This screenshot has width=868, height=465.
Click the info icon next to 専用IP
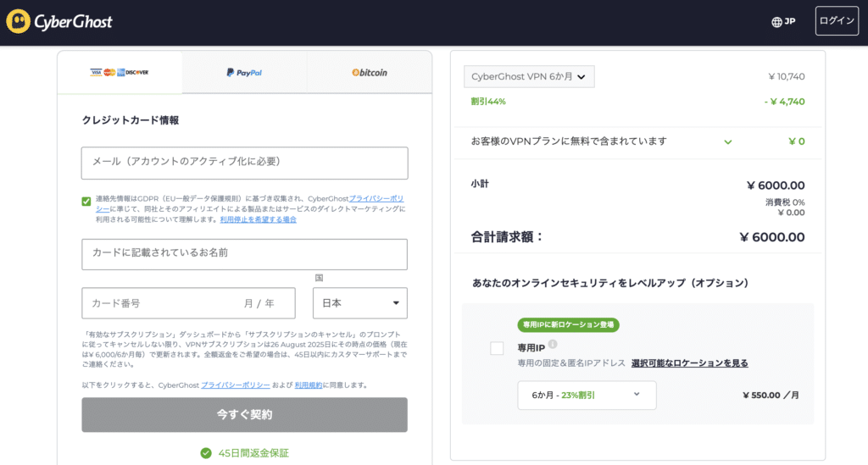(553, 345)
